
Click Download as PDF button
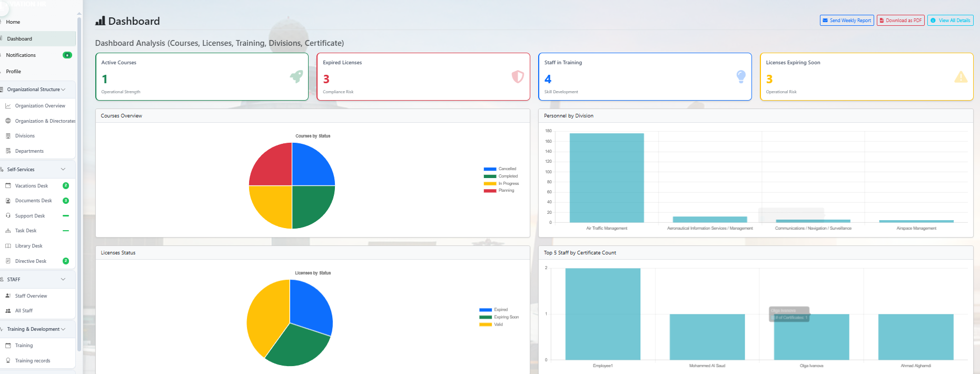[900, 21]
